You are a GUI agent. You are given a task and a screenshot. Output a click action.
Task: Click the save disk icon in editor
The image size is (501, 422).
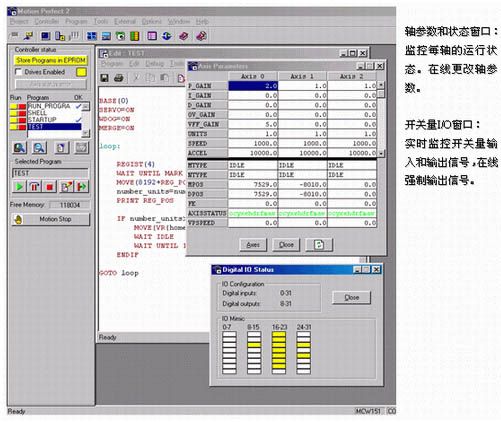tap(105, 78)
